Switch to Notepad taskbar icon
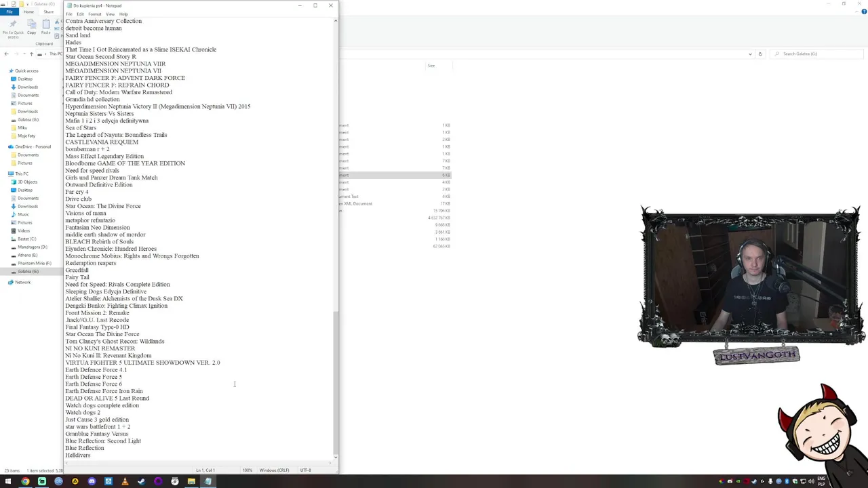Viewport: 868px width, 488px height. coord(208,481)
